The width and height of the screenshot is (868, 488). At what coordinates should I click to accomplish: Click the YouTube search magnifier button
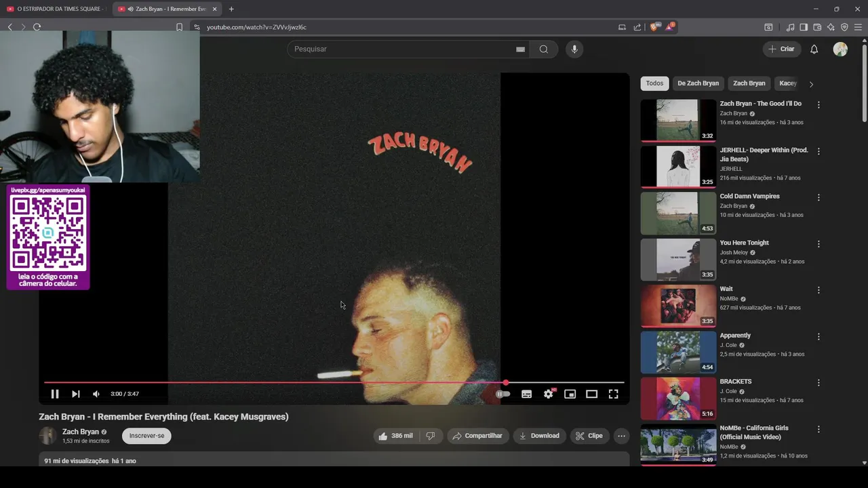click(x=544, y=49)
